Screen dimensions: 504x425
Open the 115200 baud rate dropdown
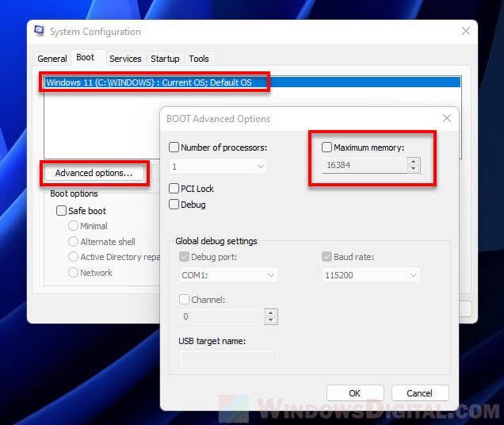coord(371,275)
